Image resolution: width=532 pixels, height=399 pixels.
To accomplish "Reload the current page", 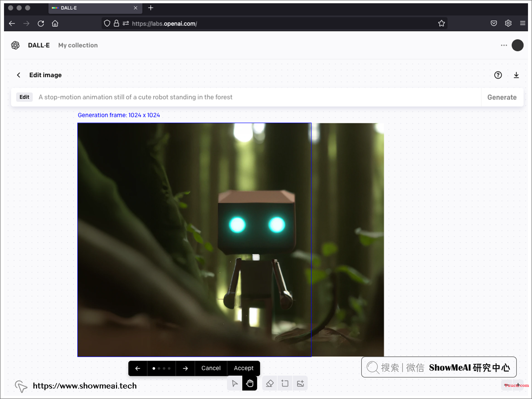I will 41,23.
